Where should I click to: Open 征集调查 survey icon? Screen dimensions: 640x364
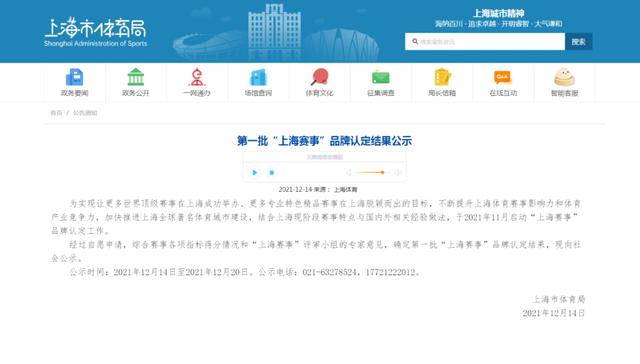coord(381,77)
